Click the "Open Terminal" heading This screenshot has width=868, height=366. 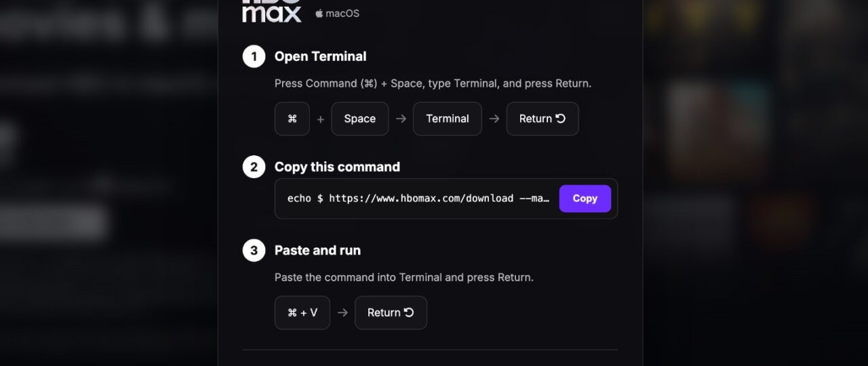pyautogui.click(x=320, y=56)
